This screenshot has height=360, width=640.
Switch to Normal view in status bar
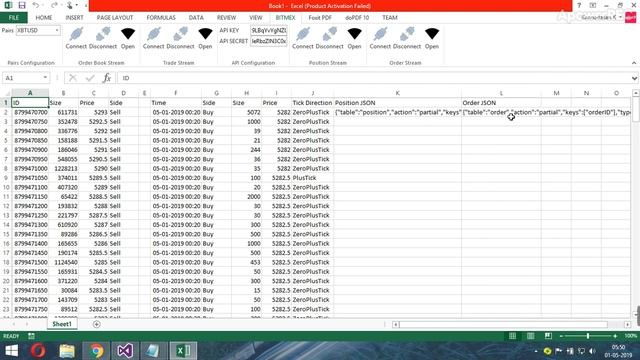pos(512,336)
